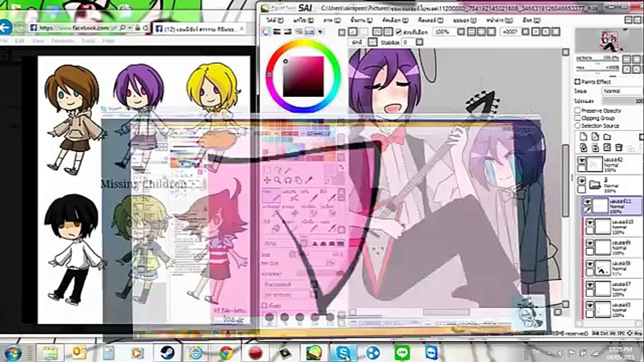This screenshot has width=644, height=362.
Task: Click the Clear Layer icon
Action: point(607,147)
